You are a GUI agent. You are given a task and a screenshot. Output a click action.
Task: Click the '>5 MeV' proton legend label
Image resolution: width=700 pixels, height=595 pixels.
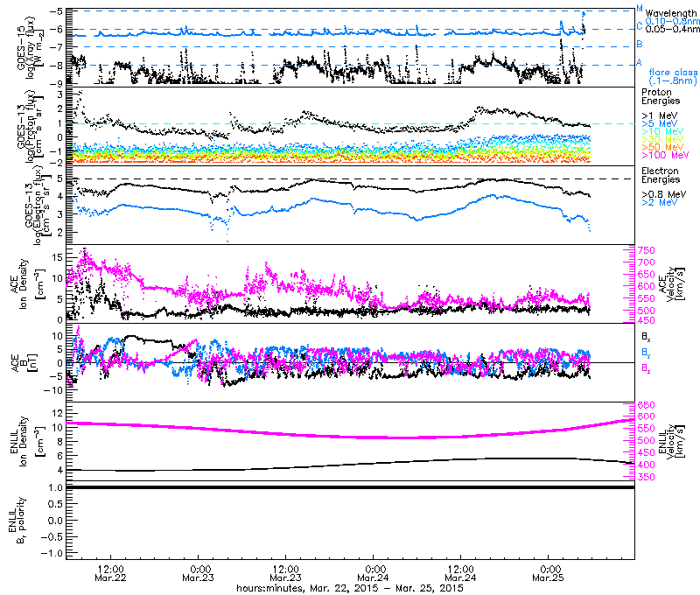pos(660,123)
